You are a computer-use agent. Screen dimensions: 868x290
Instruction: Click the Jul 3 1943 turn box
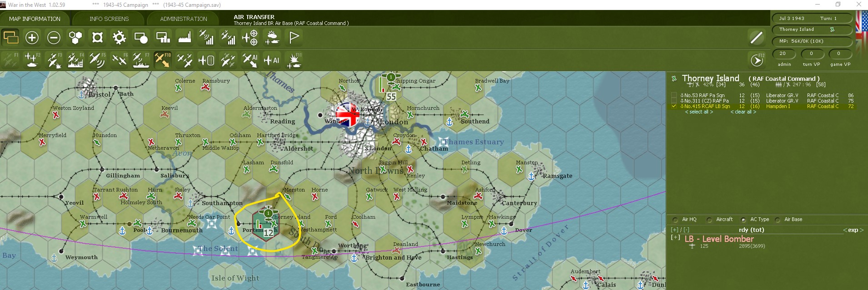812,19
